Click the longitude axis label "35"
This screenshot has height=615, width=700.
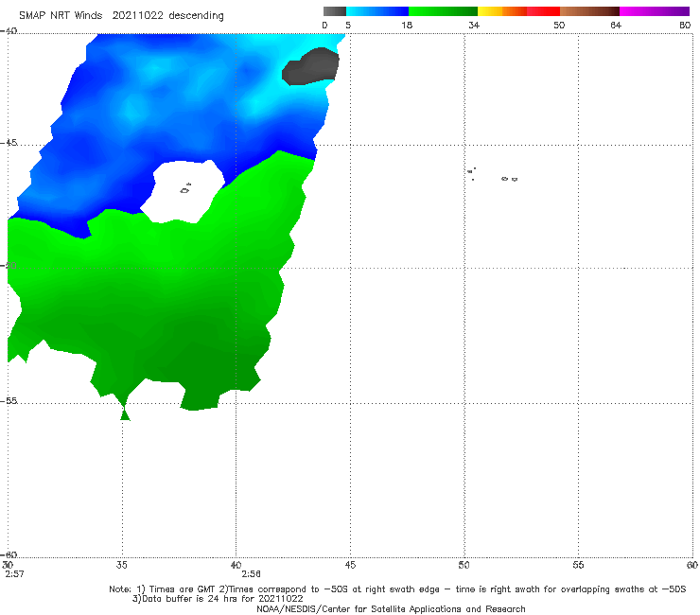122,566
